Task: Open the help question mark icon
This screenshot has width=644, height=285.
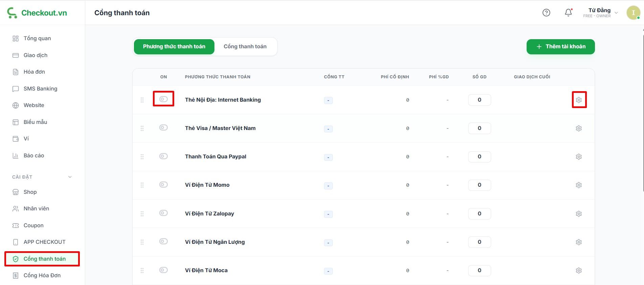Action: (546, 13)
